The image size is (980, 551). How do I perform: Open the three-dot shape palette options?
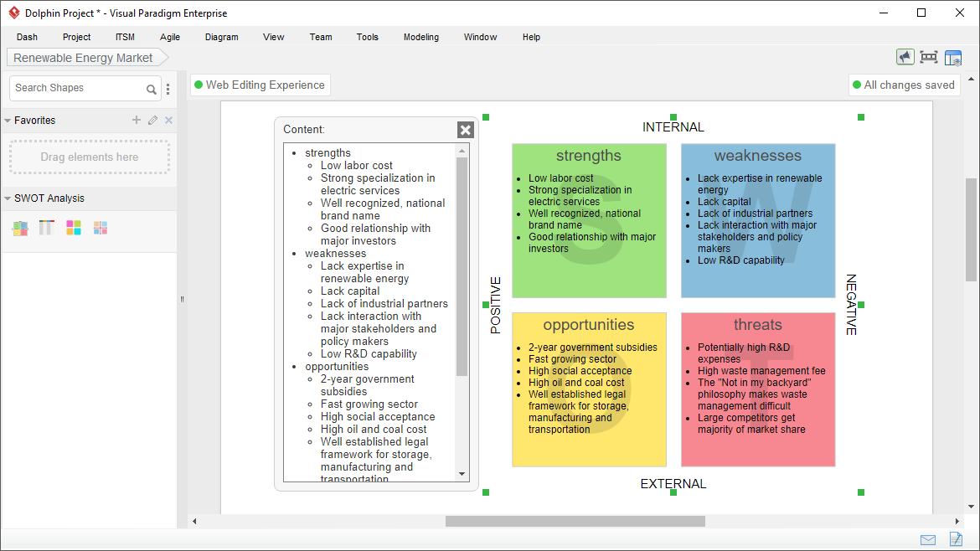click(x=168, y=90)
